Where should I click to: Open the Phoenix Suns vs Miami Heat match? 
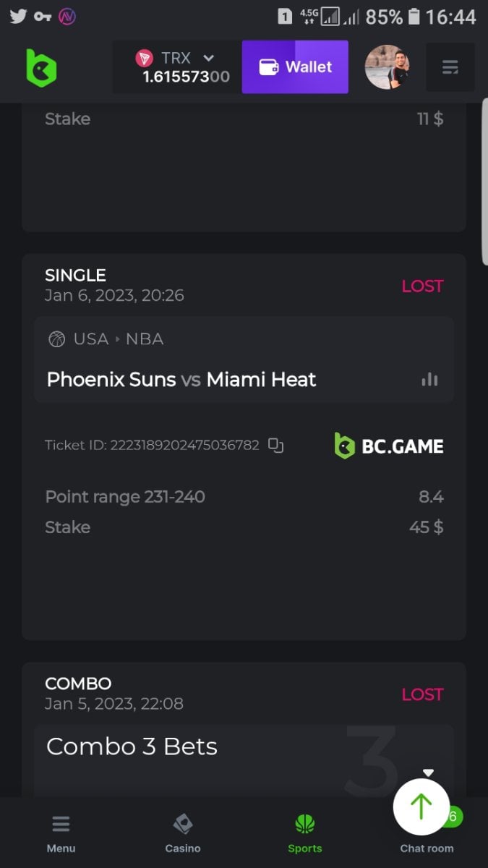181,380
